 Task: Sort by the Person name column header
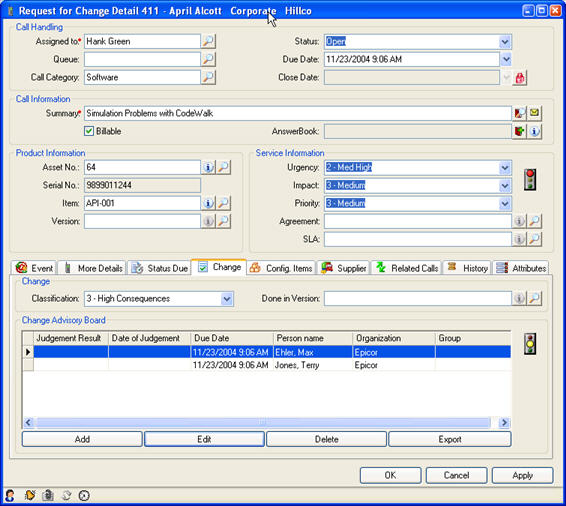point(313,338)
